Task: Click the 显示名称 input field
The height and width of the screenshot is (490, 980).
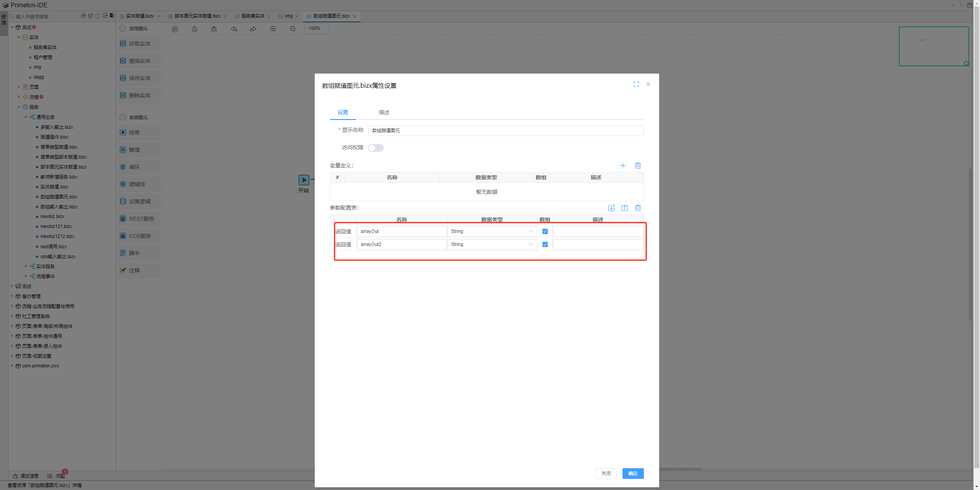Action: [505, 131]
